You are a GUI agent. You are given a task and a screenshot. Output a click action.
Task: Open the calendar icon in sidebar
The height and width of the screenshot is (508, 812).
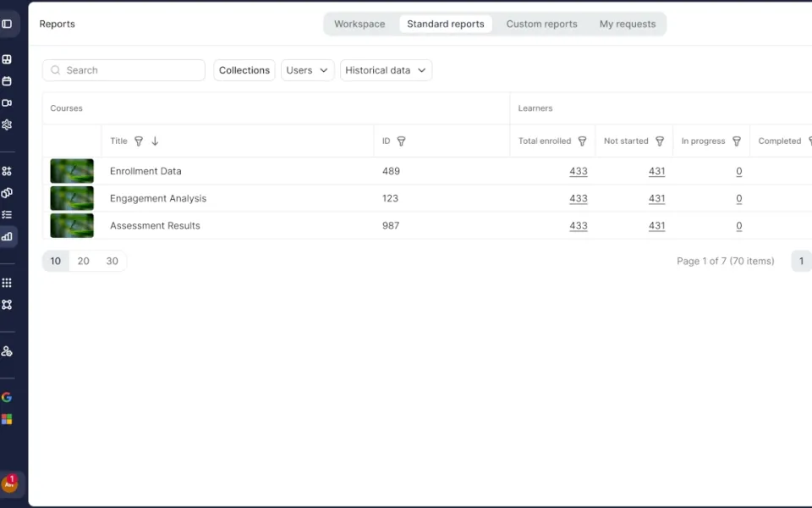[7, 81]
